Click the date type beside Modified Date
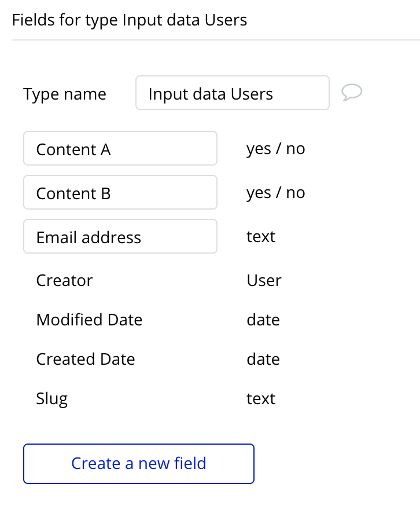 pyautogui.click(x=263, y=320)
